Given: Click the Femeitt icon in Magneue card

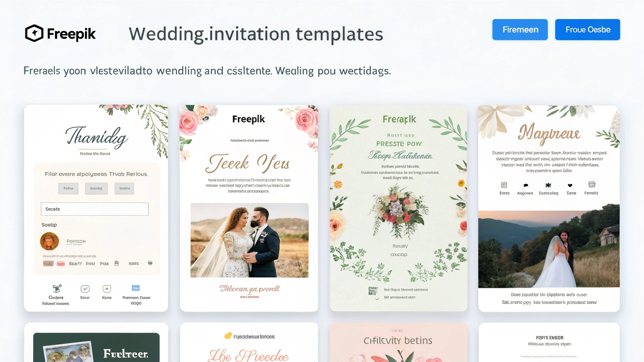Looking at the screenshot, I should (592, 184).
